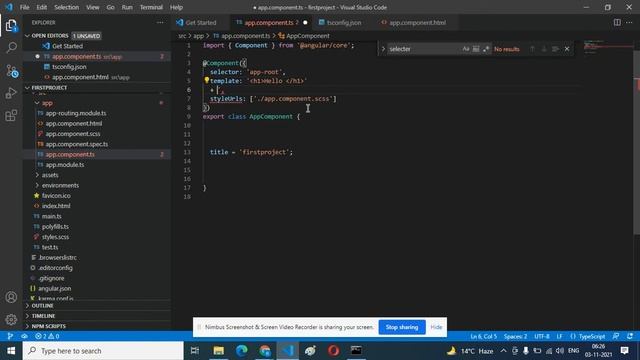Change indentation via Spaces: 2
The width and height of the screenshot is (640, 360).
(515, 336)
